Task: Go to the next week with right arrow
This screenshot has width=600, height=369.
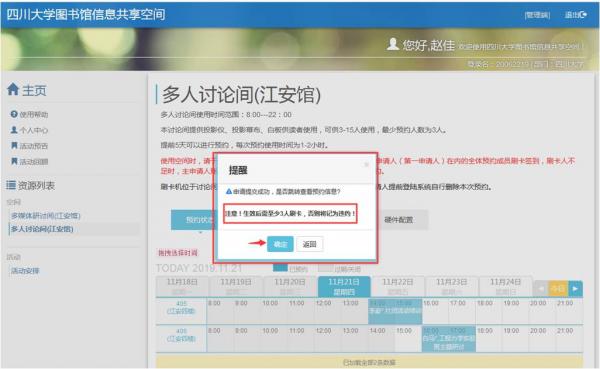Action: click(x=575, y=289)
